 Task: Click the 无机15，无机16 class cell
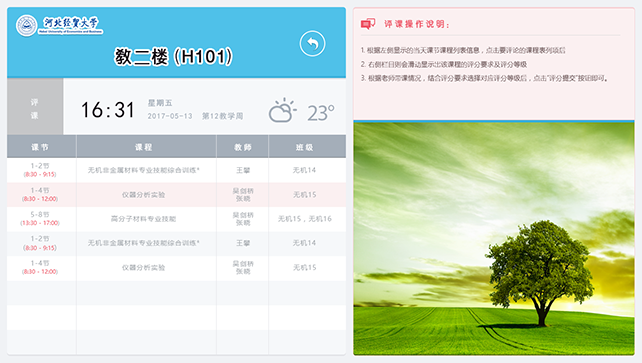pos(305,219)
